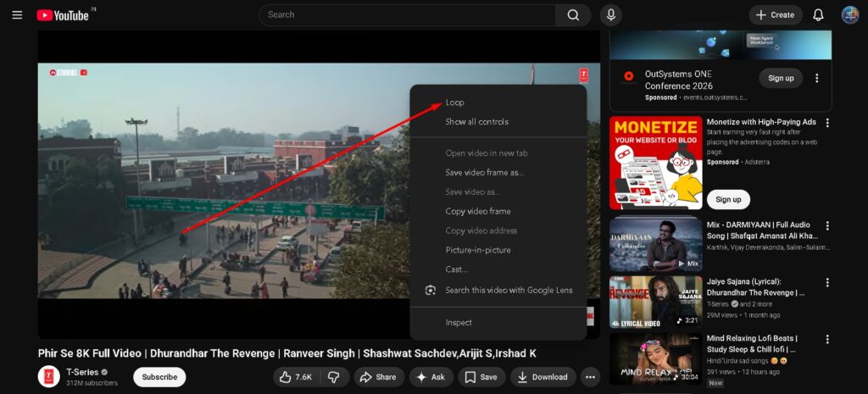
Task: Open options for Mind Relaxing Lofi video
Action: [x=827, y=339]
